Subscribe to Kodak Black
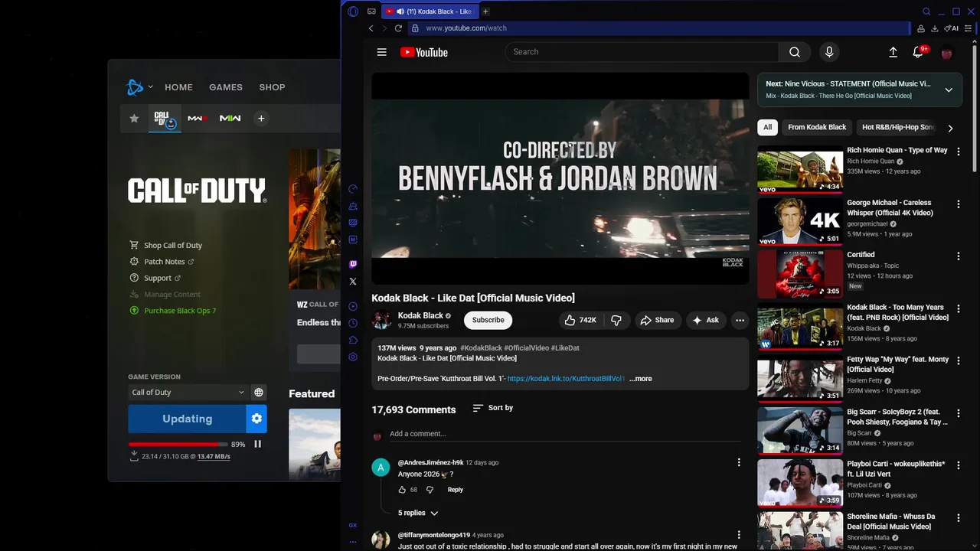Screen dimensions: 980x551 (488, 320)
